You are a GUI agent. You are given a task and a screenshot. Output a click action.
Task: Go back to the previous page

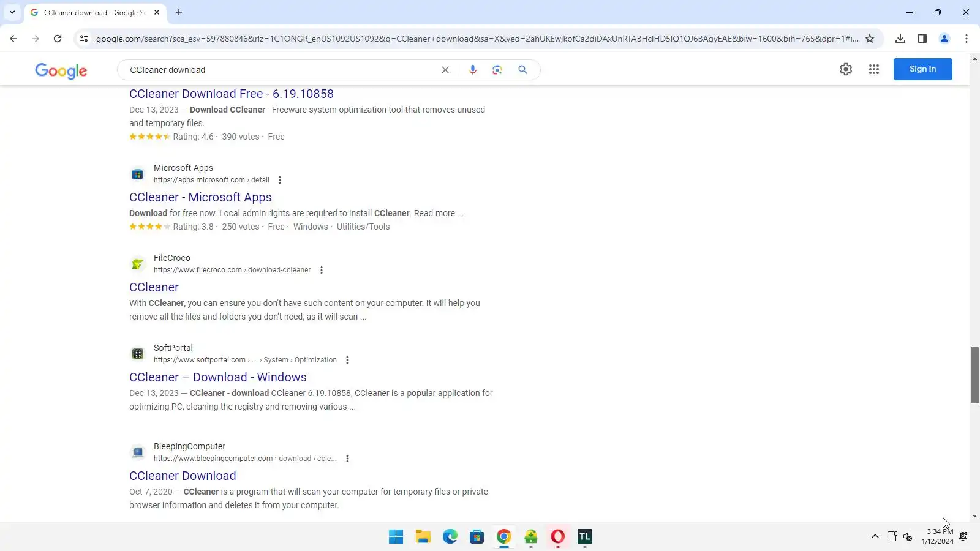tap(13, 39)
